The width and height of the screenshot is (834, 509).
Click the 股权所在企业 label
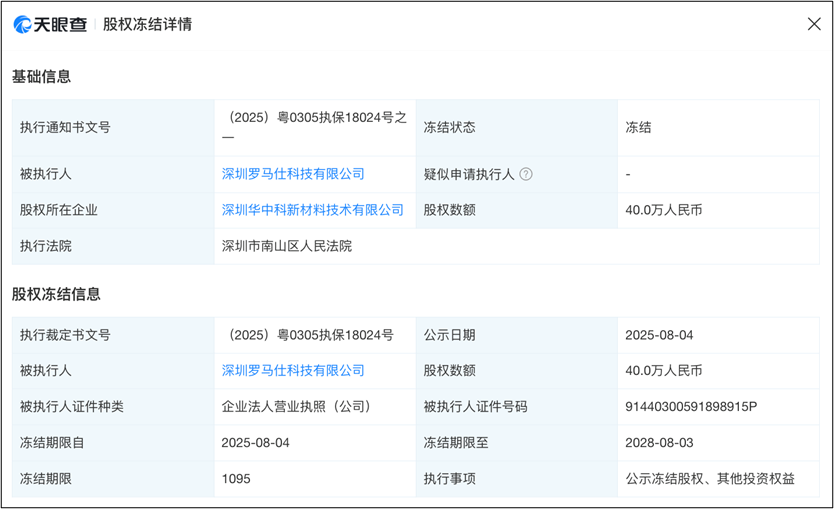(x=59, y=210)
